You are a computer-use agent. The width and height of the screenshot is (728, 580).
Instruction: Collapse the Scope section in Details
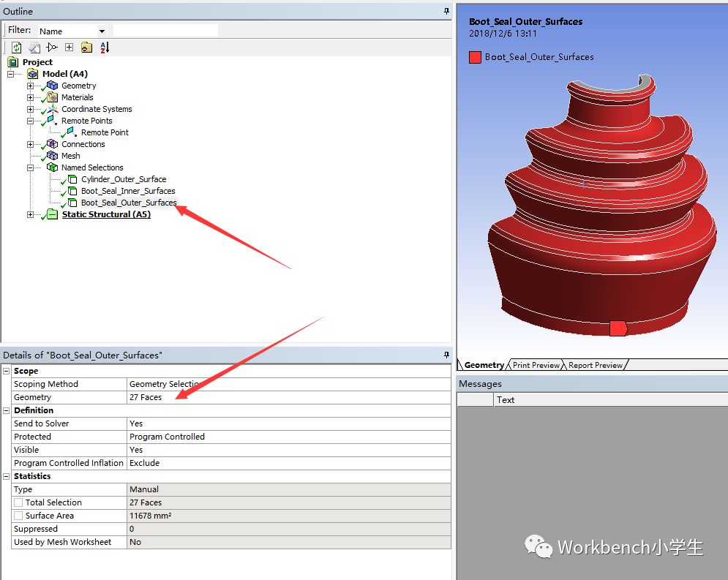[x=7, y=372]
